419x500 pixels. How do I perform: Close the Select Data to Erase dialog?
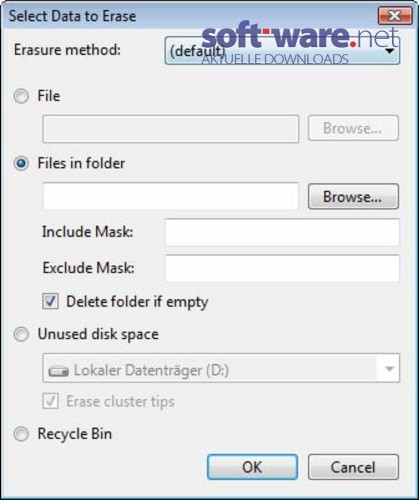395,16
